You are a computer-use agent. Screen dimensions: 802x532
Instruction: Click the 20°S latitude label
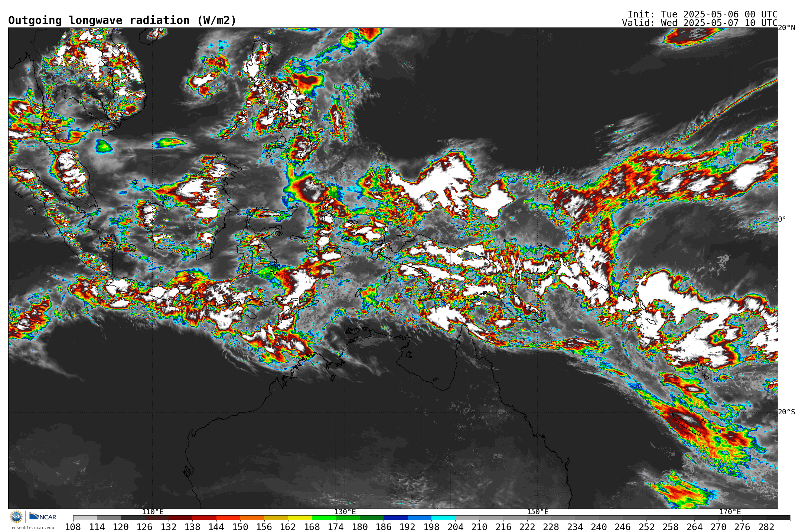click(x=787, y=412)
